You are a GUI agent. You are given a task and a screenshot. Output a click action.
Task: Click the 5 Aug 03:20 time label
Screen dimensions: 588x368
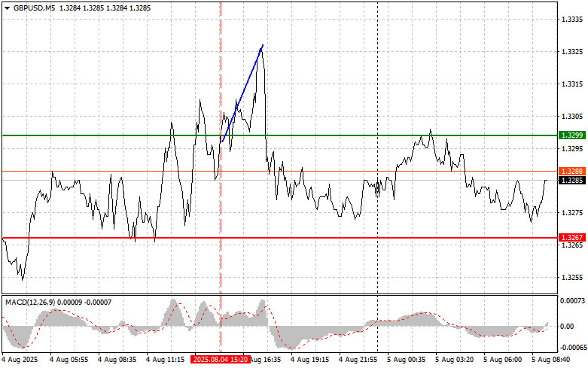pos(454,360)
